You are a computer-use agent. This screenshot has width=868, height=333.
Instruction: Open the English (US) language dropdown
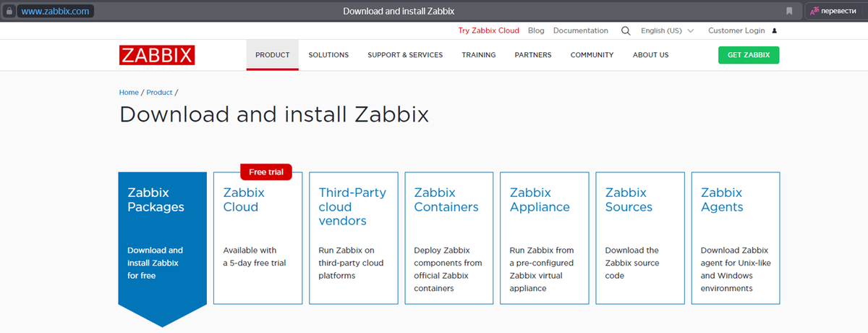pos(667,31)
